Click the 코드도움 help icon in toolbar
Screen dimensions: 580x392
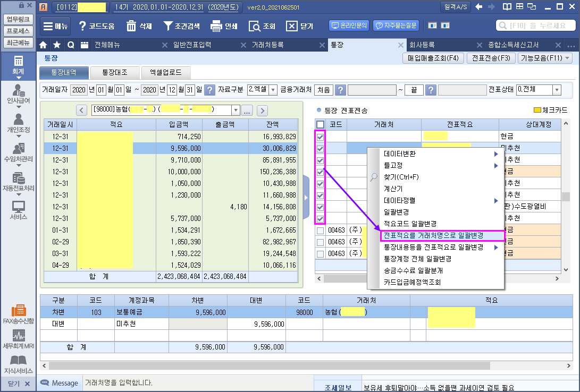[82, 26]
